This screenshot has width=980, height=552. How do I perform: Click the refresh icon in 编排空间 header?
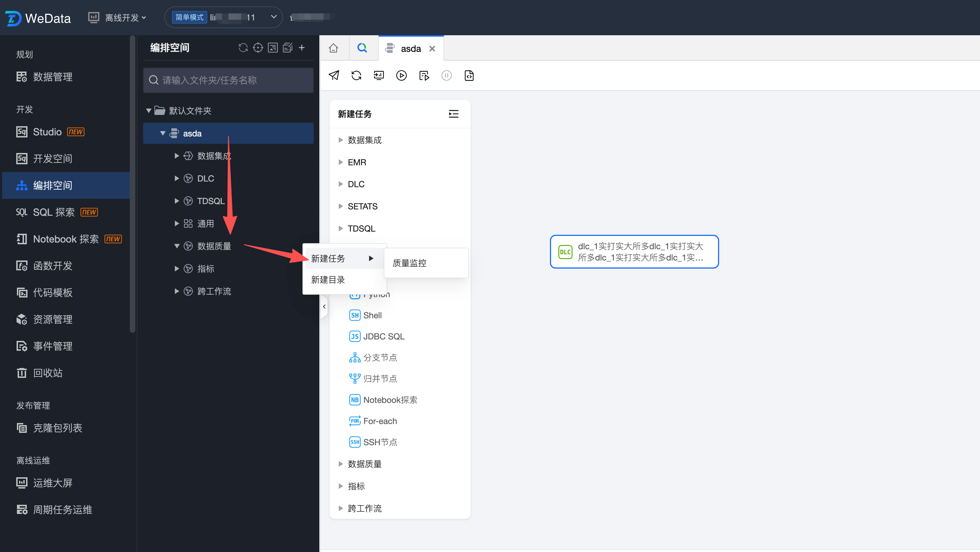click(243, 48)
